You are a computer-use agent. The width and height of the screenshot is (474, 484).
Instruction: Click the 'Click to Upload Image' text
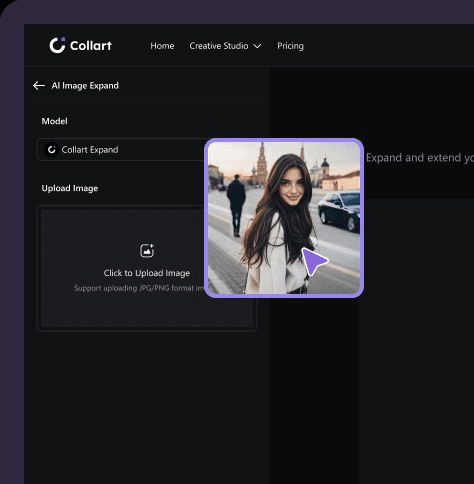[x=147, y=273]
